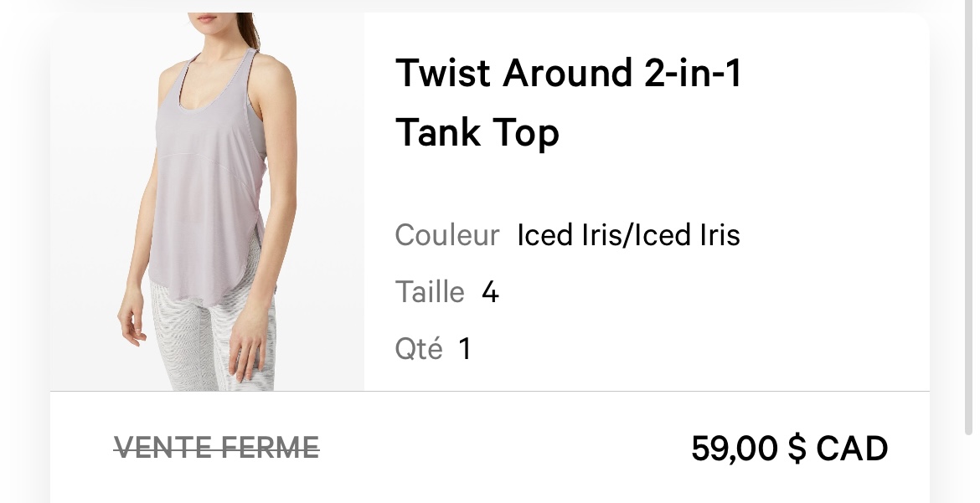Select the Qté label
Image resolution: width=980 pixels, height=503 pixels.
(418, 349)
